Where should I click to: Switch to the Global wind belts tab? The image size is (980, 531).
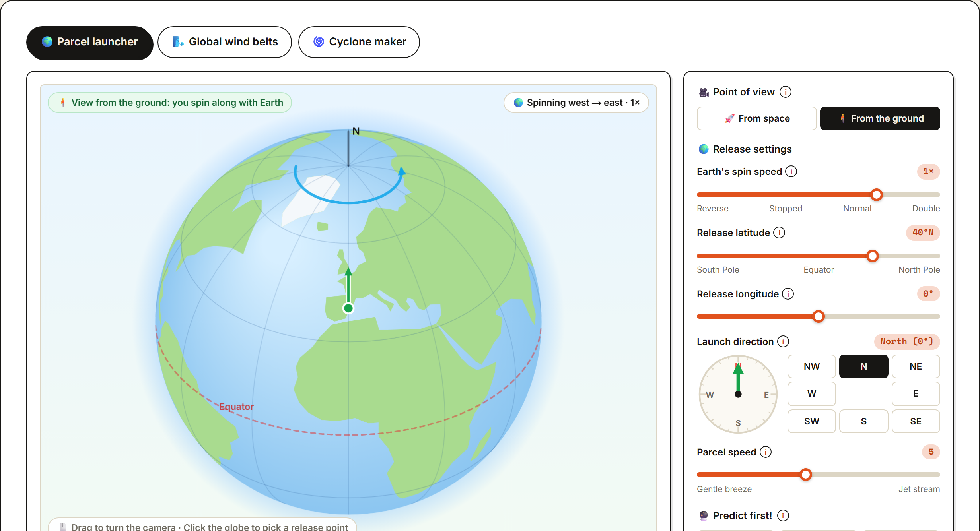pos(225,42)
